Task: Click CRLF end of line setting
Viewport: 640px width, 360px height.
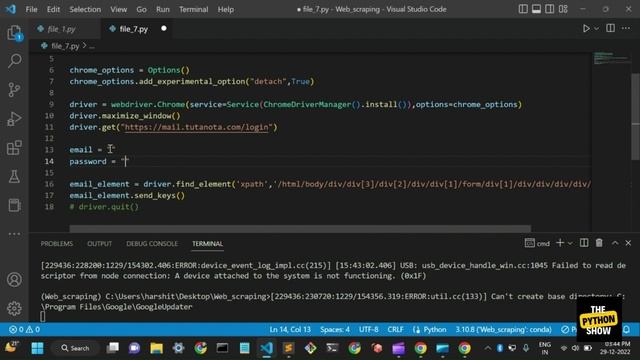Action: point(395,329)
